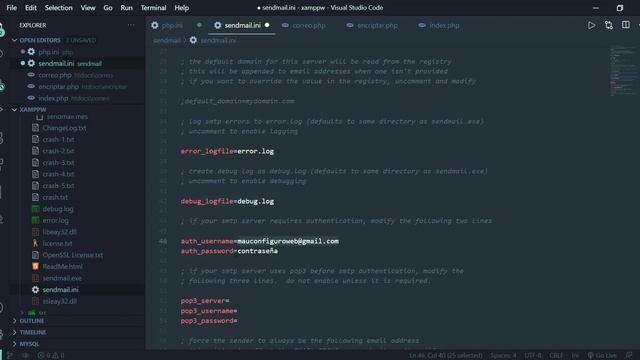Open the Terminal menu
The width and height of the screenshot is (640, 360).
pos(153,8)
